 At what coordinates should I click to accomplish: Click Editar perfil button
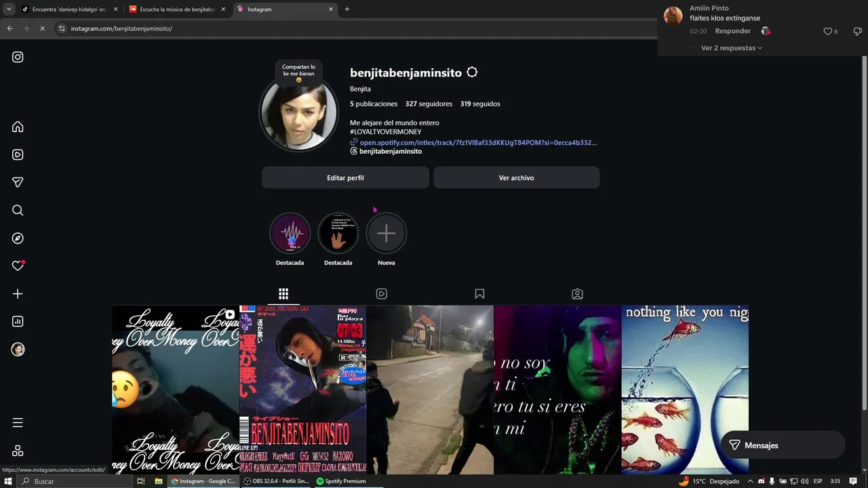(x=345, y=178)
